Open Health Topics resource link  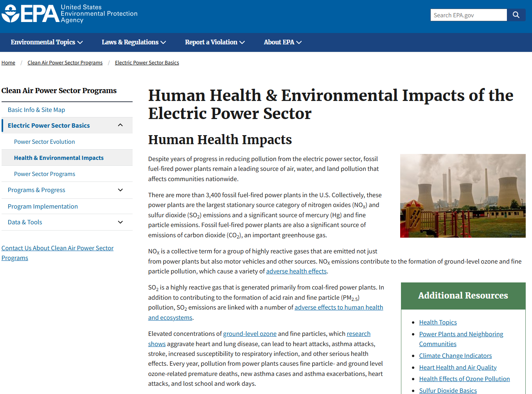438,323
